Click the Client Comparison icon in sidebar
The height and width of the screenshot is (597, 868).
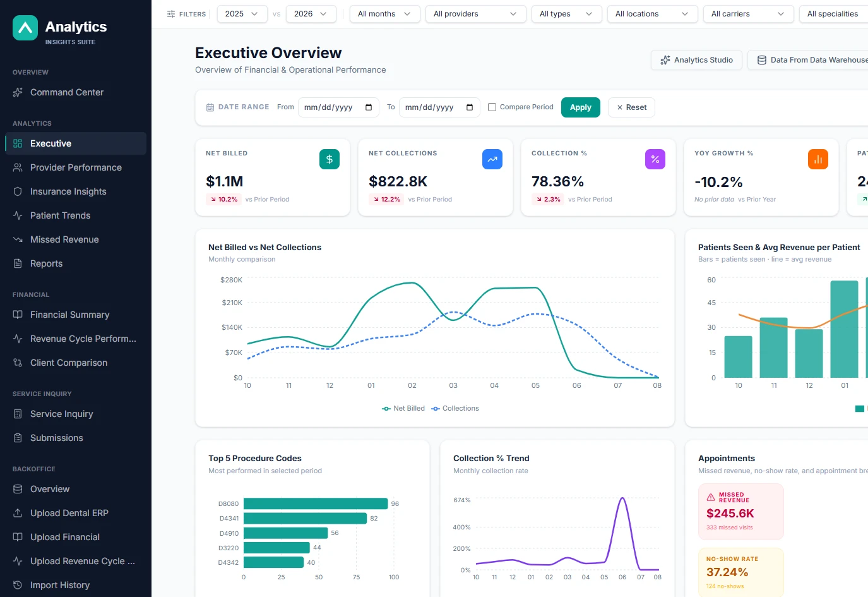pos(18,363)
